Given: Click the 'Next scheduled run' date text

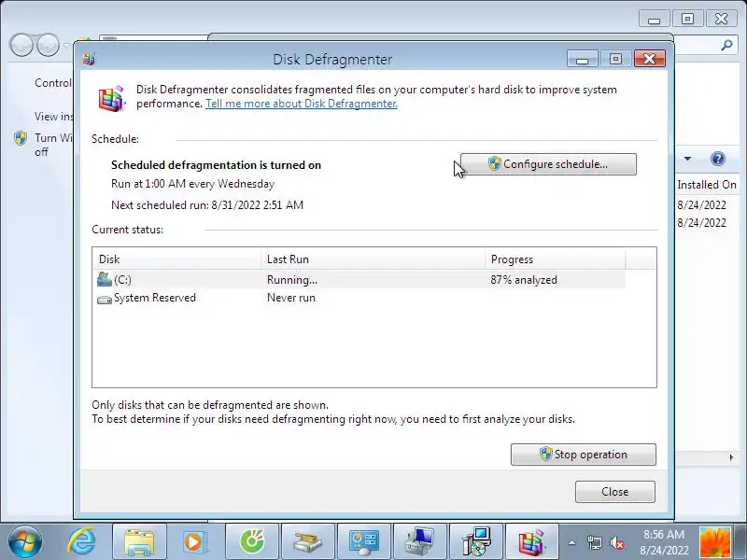Looking at the screenshot, I should coord(207,205).
